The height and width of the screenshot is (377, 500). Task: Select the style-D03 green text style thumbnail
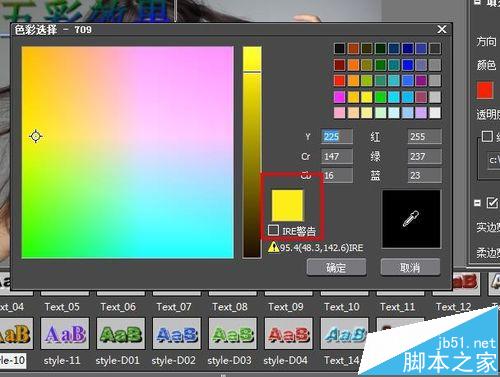(233, 333)
